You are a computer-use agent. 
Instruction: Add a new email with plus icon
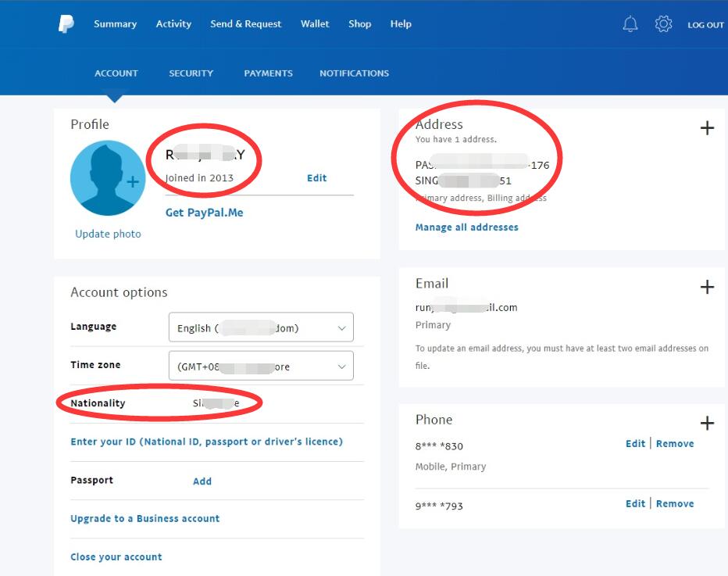(707, 287)
